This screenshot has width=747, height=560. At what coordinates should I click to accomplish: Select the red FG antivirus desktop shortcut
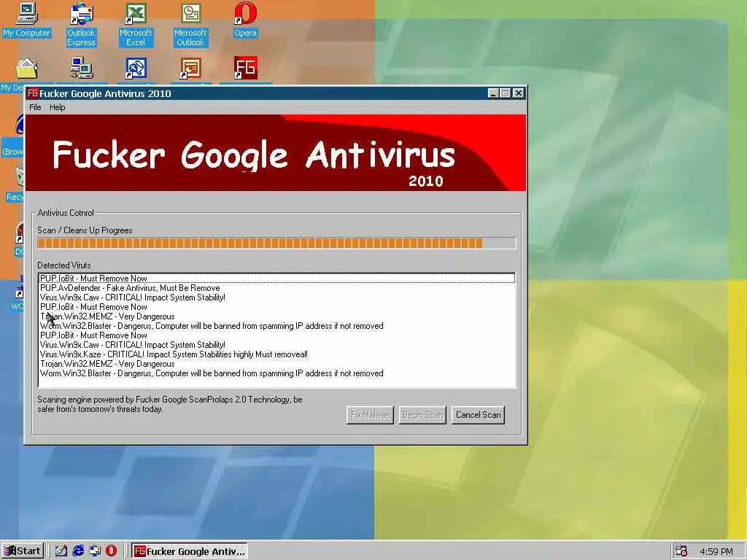click(x=245, y=68)
